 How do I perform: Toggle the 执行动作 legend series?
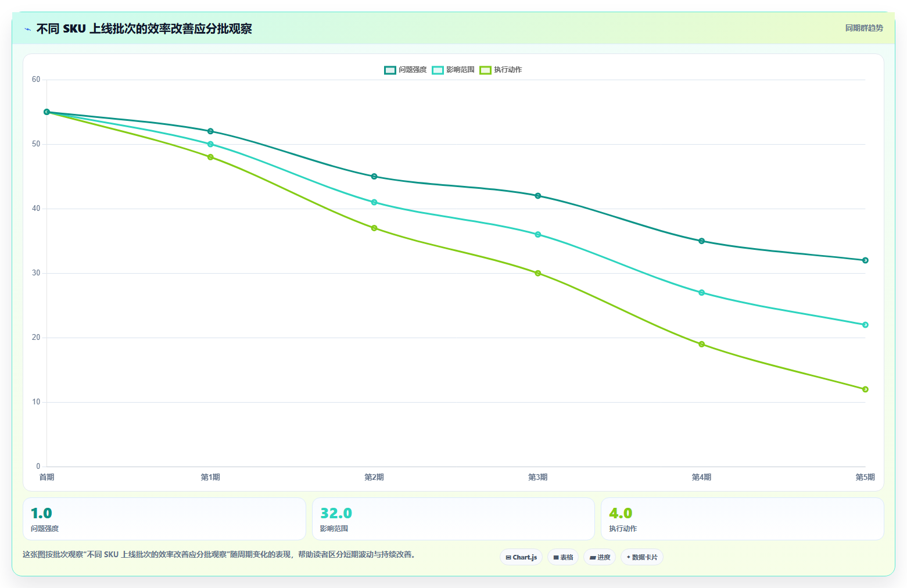501,70
